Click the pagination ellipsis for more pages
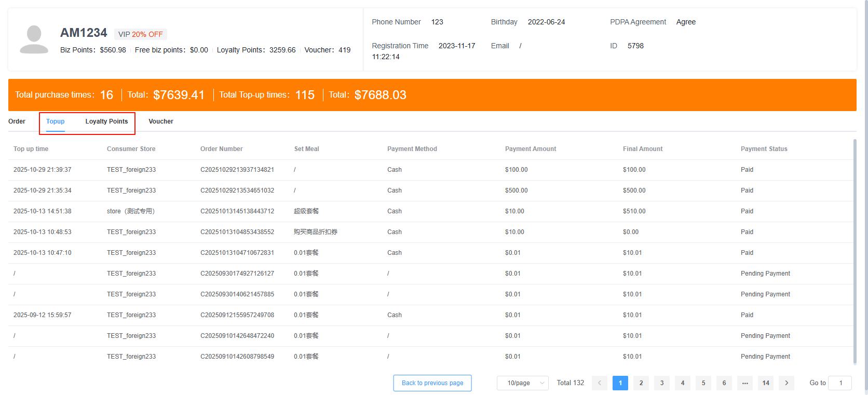Screen dimensions: 868x395 pos(745,383)
